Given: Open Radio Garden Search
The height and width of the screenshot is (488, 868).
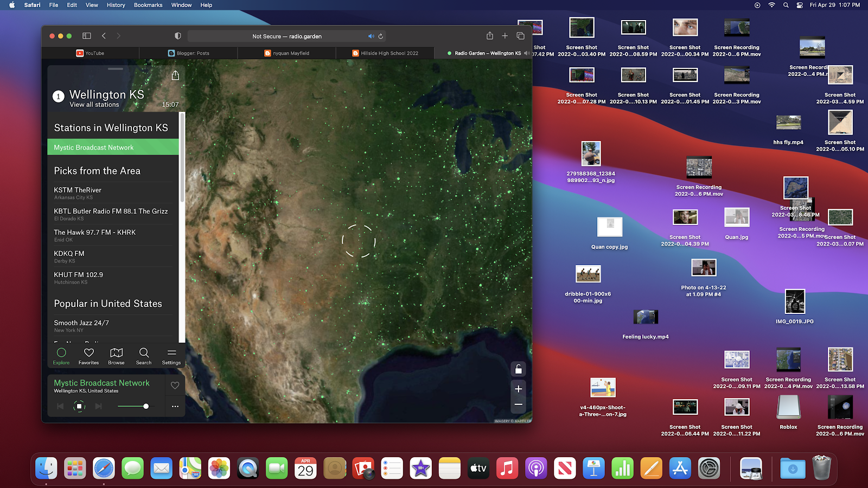Looking at the screenshot, I should 144,356.
